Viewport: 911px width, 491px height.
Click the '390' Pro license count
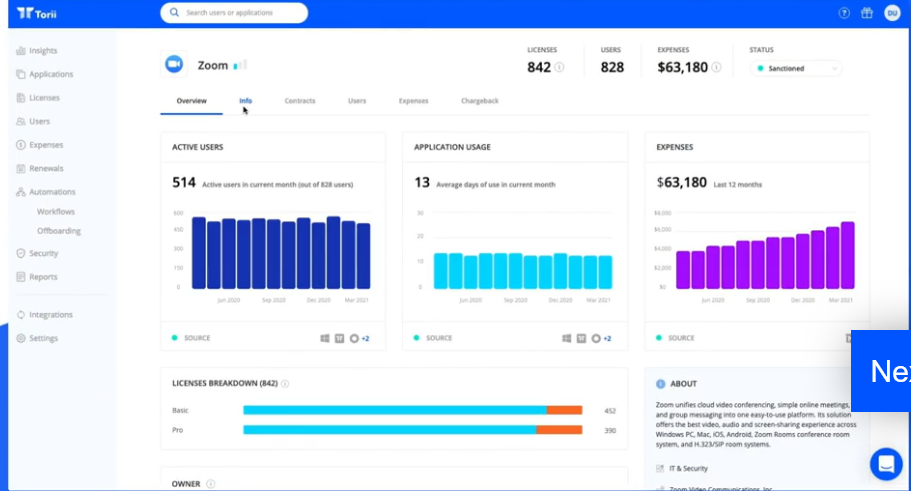point(609,431)
